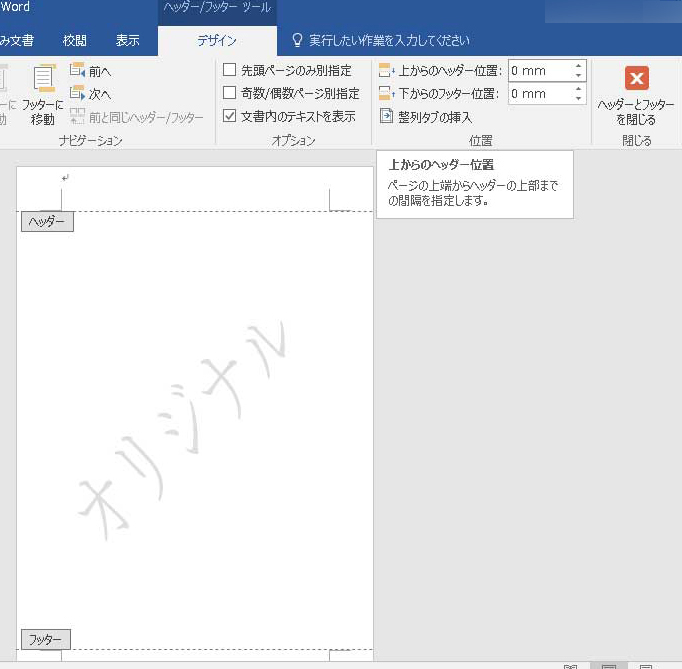Click the フッター label on page
The height and width of the screenshot is (669, 682).
[x=45, y=640]
